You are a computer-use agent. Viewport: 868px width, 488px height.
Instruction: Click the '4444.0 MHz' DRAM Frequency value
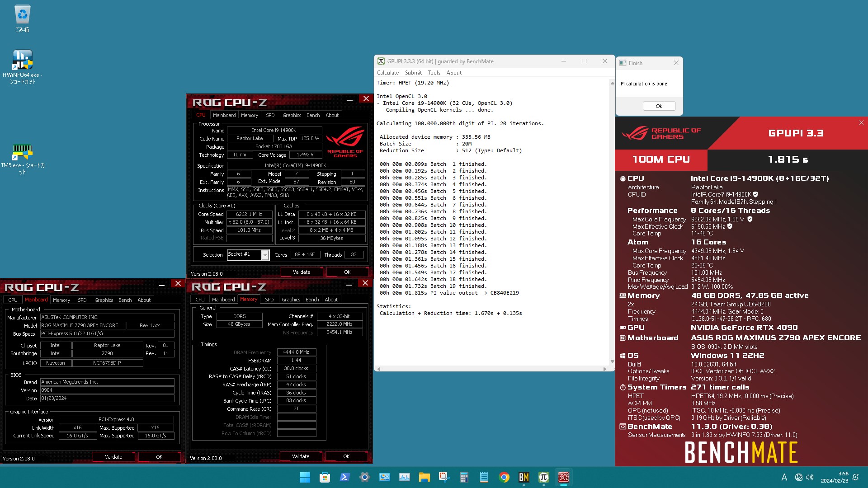297,352
